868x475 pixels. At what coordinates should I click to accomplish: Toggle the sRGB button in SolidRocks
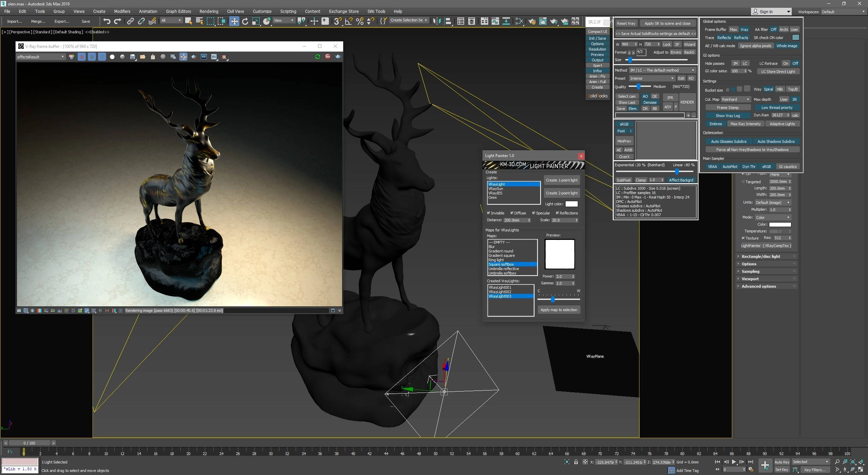point(624,124)
